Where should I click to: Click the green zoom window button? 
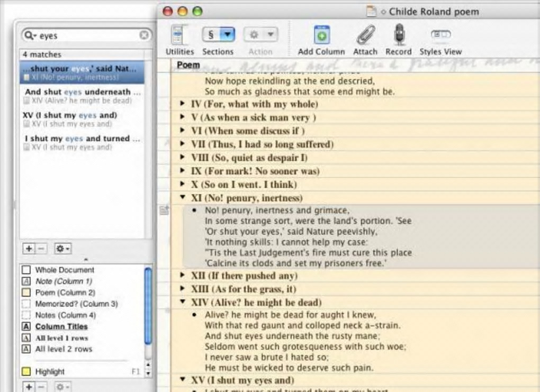(197, 11)
